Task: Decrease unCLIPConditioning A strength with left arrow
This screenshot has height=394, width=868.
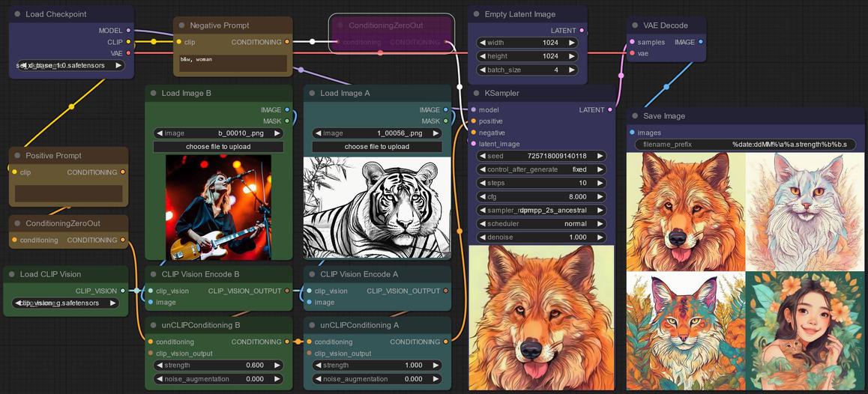Action: coord(319,366)
